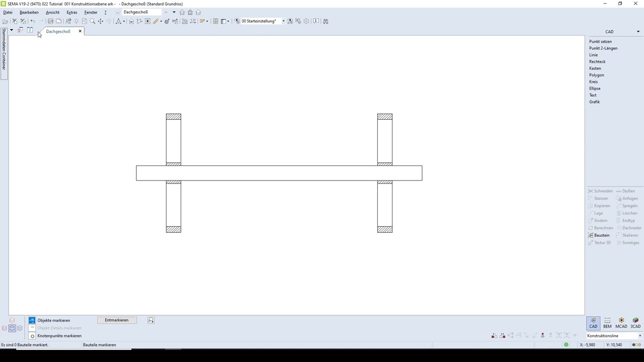Click the measuring stick toolbar icon
The height and width of the screenshot is (362, 644).
(x=155, y=21)
